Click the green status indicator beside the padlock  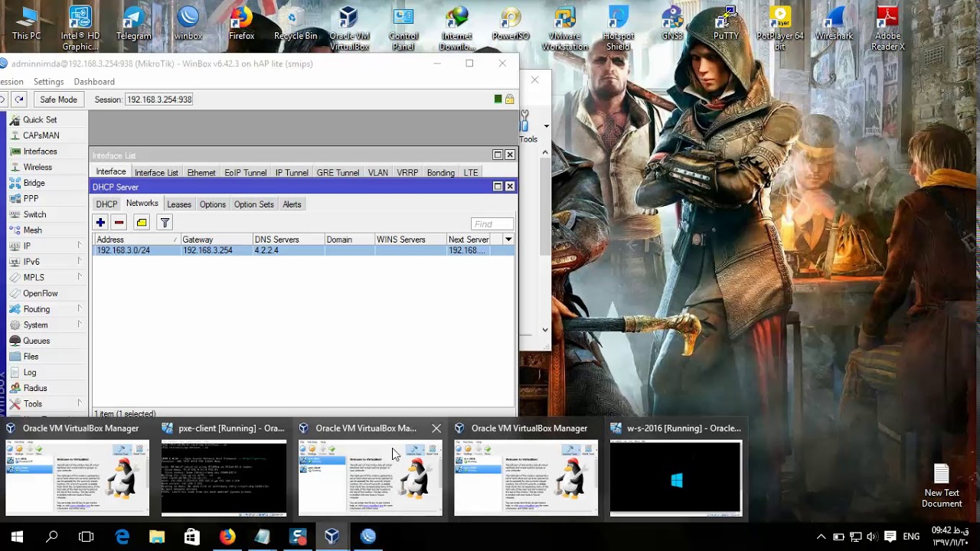tap(498, 99)
